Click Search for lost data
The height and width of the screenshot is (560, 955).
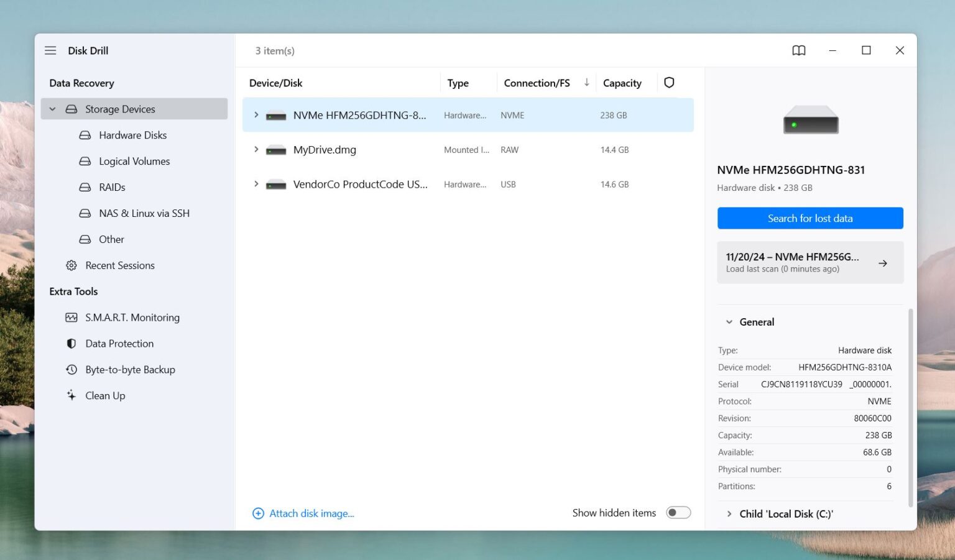click(x=810, y=218)
